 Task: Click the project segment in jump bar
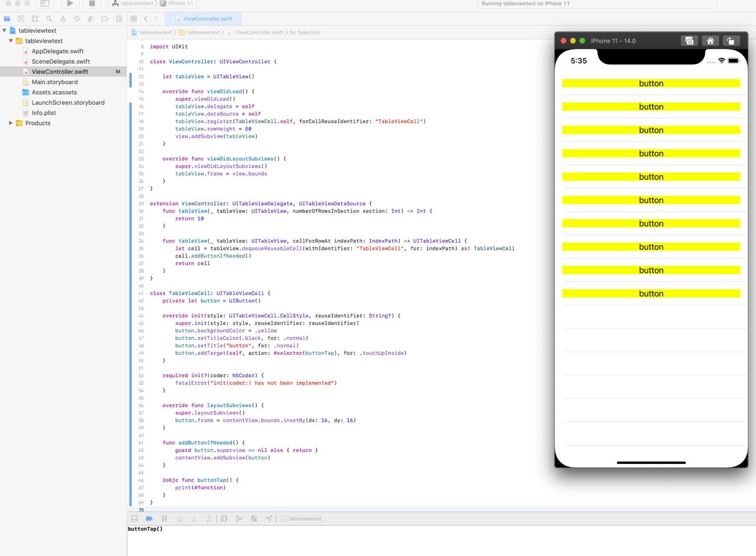[152, 32]
